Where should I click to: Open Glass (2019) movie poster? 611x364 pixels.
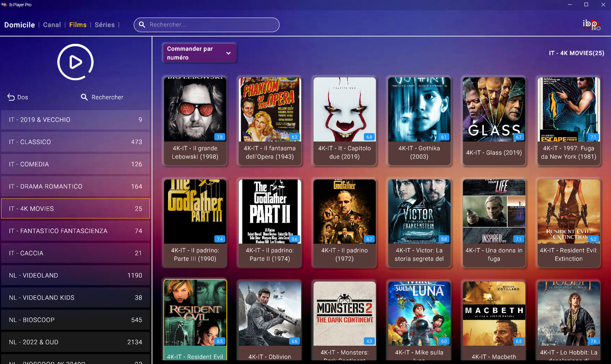click(494, 110)
